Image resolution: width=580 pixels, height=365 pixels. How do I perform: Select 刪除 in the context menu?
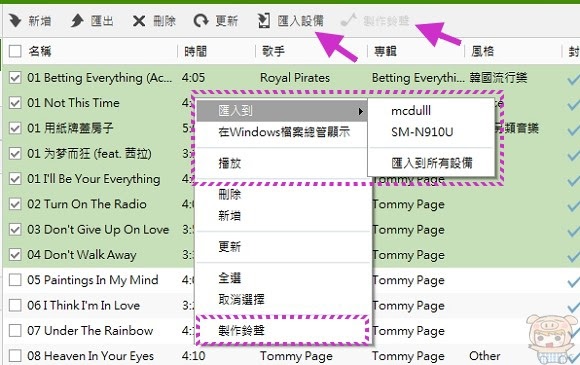click(229, 194)
